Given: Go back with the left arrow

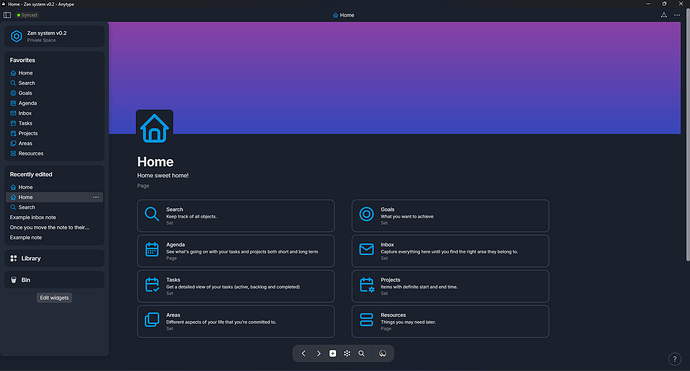Looking at the screenshot, I should tap(304, 353).
